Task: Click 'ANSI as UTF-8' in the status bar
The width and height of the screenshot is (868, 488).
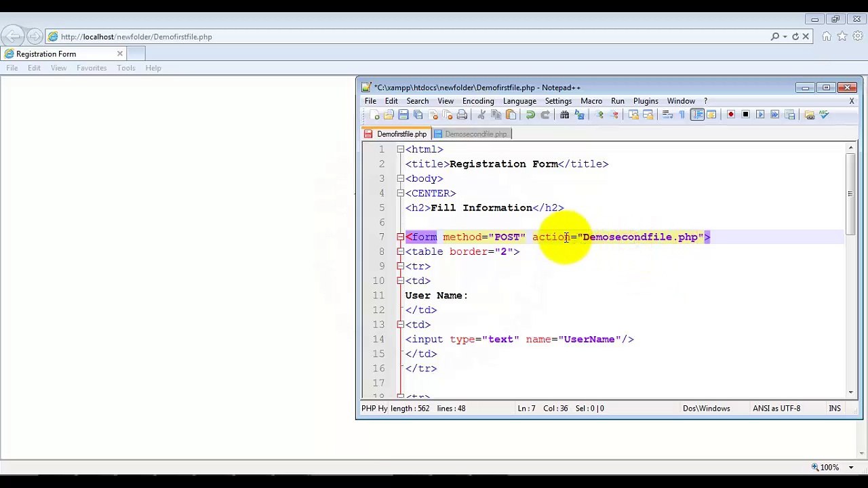Action: 776,408
